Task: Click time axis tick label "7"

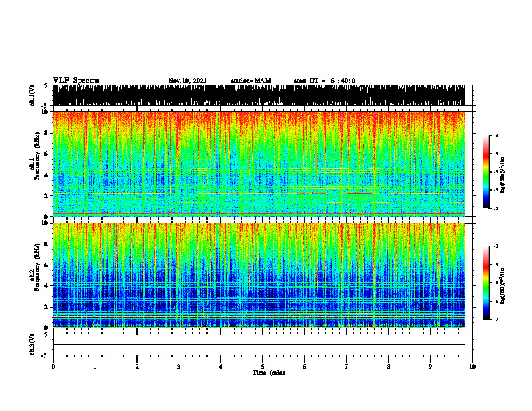Action: point(347,367)
